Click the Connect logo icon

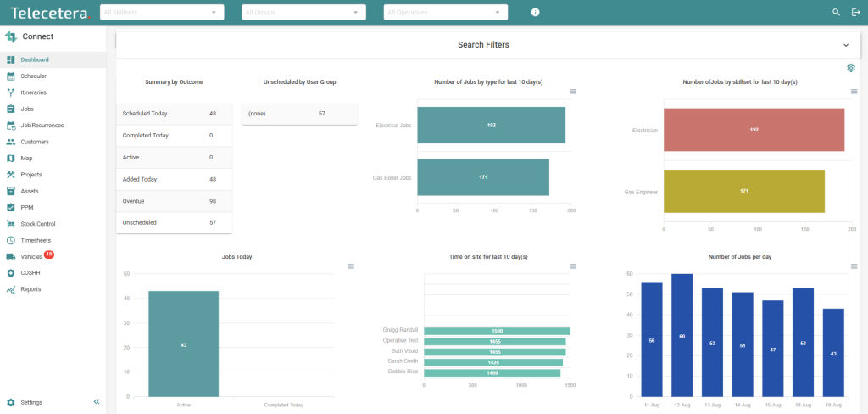pos(11,37)
